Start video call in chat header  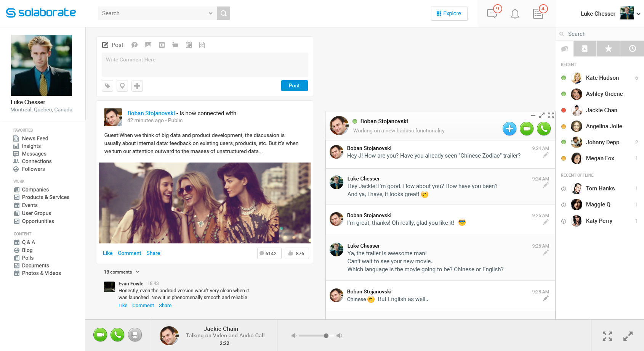527,129
